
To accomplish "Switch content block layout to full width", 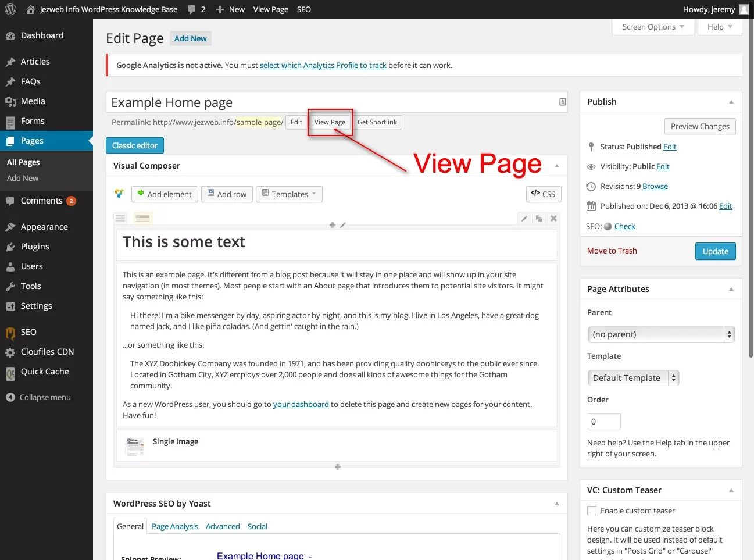I will click(142, 217).
